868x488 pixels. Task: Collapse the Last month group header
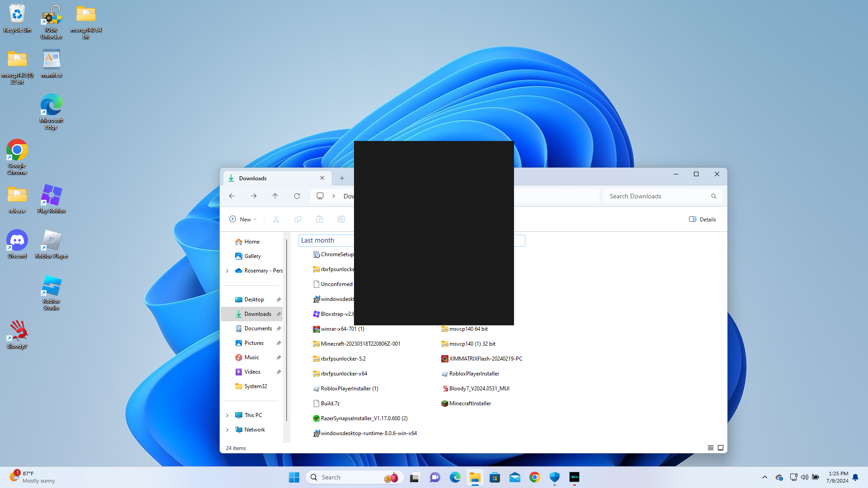coord(317,240)
